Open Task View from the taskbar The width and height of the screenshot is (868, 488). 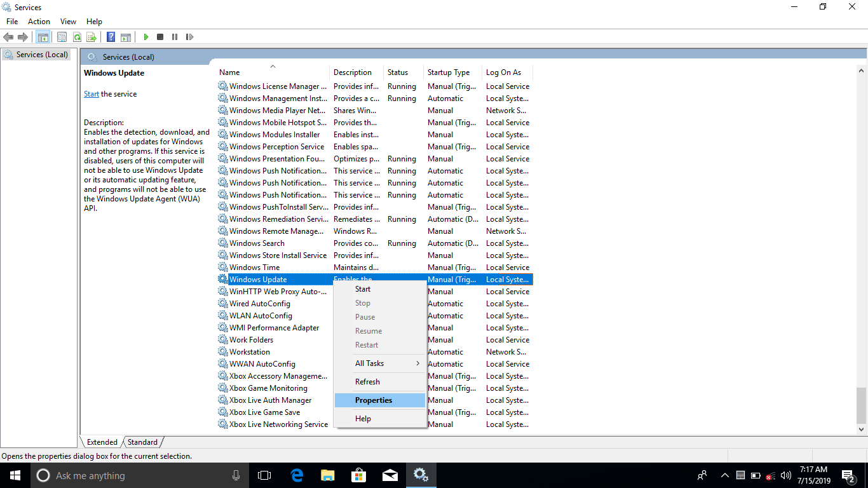tap(264, 475)
